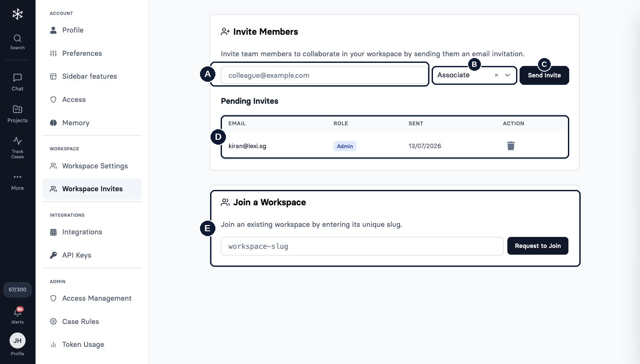640x364 pixels.
Task: Focus the workspace-slug input field
Action: 362,246
